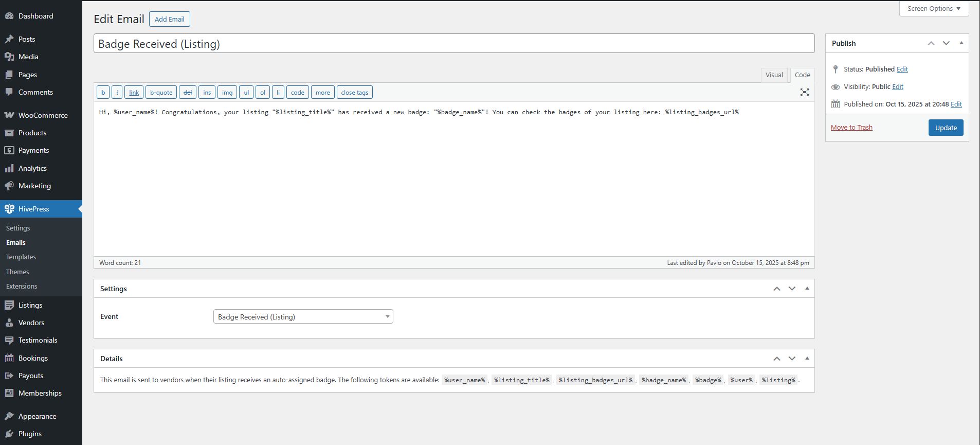Move Publish box up arrow

coord(931,43)
